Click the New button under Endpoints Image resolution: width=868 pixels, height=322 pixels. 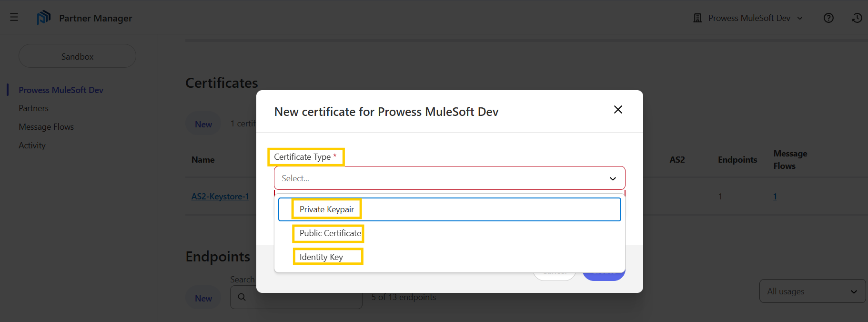pyautogui.click(x=203, y=298)
